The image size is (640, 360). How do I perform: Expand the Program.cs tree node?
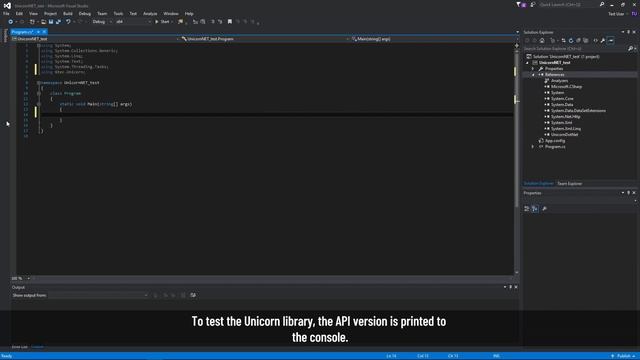533,147
